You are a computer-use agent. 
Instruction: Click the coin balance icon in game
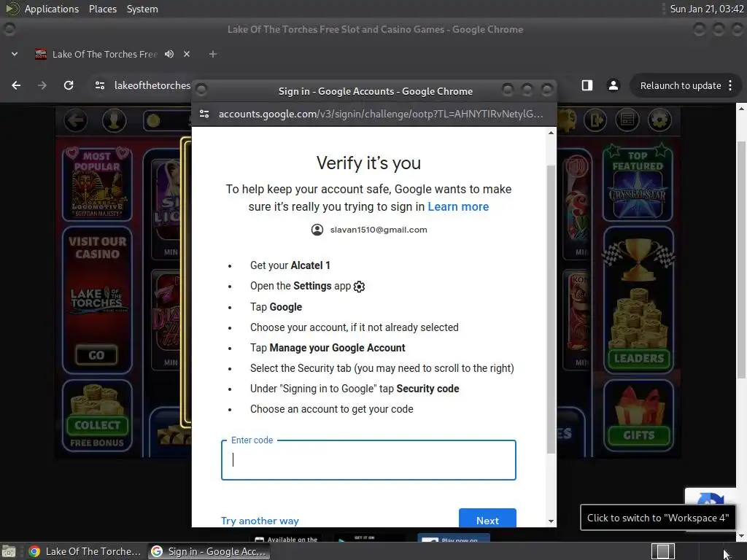click(153, 121)
